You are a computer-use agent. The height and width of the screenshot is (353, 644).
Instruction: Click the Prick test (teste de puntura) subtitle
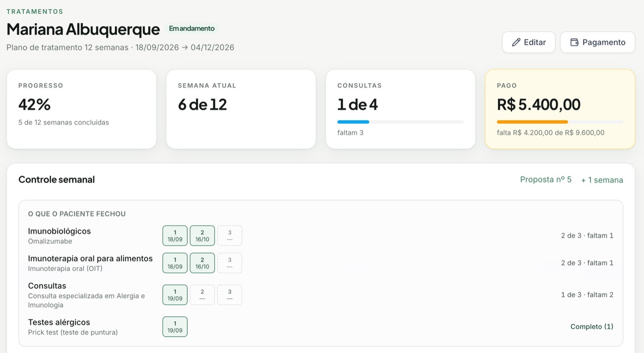point(73,333)
